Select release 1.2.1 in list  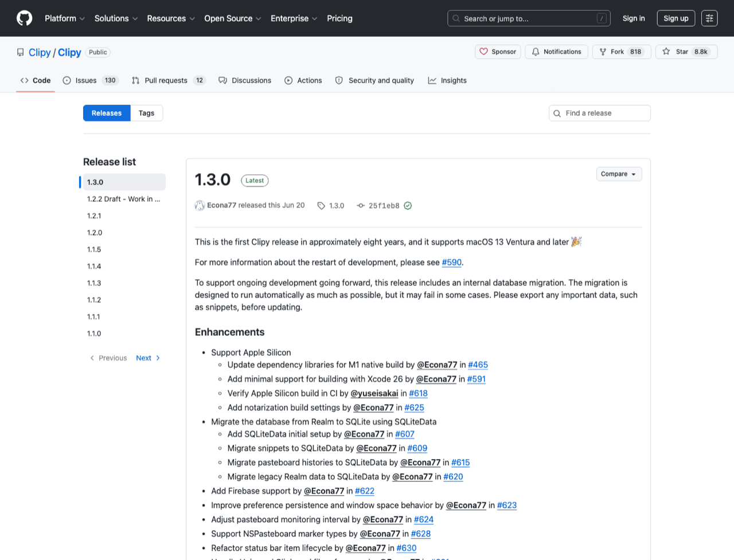coord(124,216)
